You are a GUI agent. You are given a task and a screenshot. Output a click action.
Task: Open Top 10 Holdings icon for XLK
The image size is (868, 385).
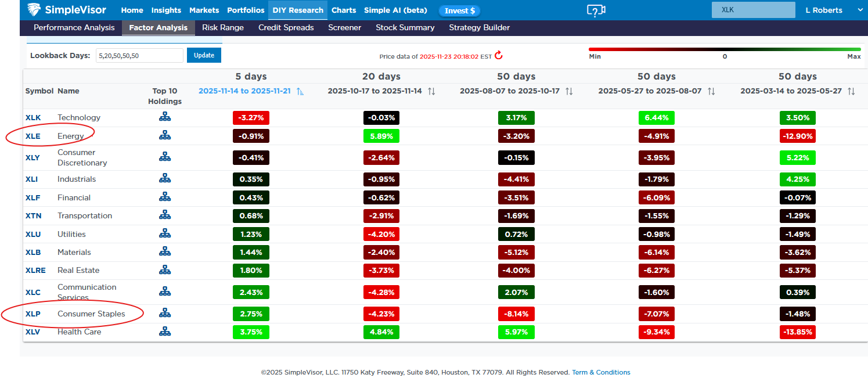165,117
